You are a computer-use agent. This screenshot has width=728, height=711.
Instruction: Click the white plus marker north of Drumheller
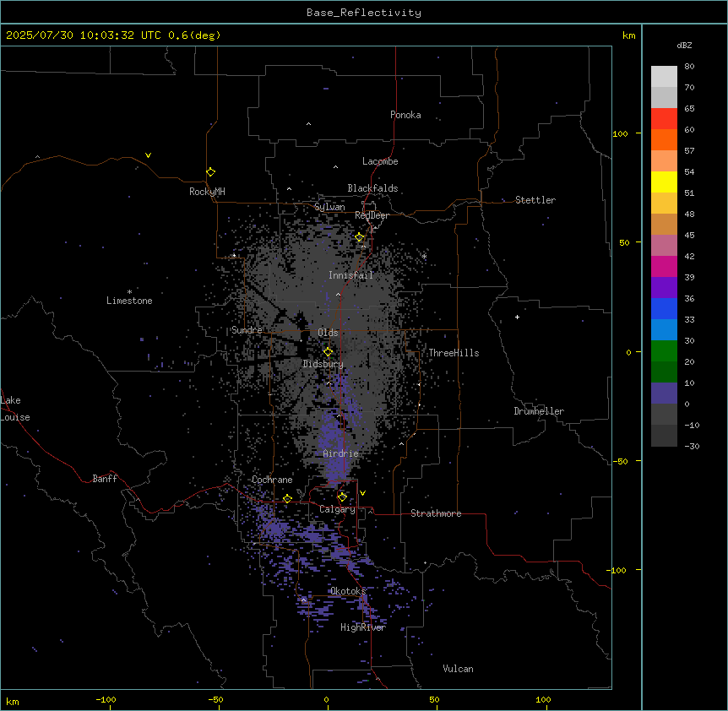[517, 317]
